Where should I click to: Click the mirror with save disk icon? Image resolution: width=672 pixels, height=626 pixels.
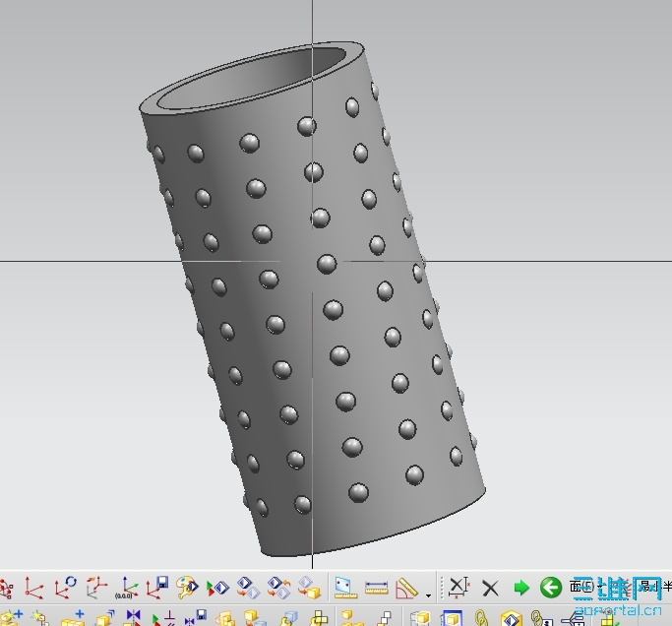click(x=196, y=618)
